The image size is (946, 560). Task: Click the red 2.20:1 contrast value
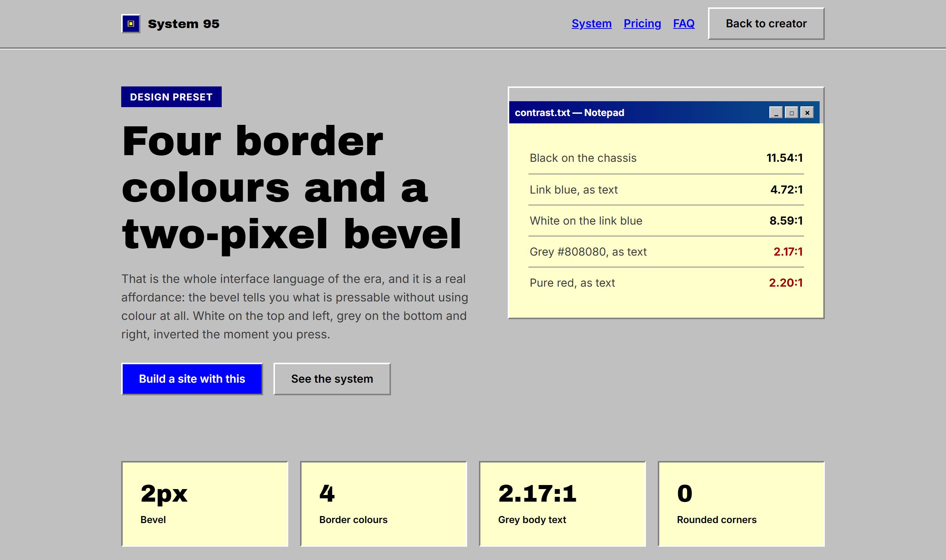point(786,283)
